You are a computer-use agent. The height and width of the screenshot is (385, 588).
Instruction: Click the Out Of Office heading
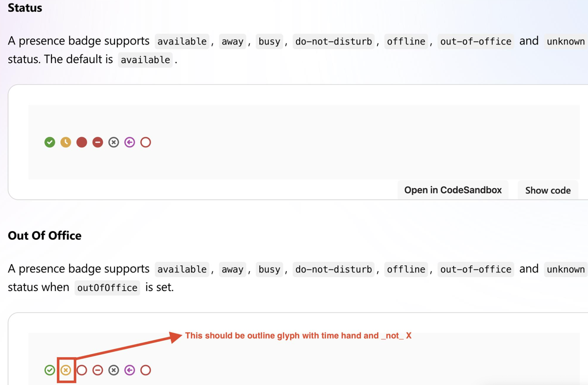[45, 235]
